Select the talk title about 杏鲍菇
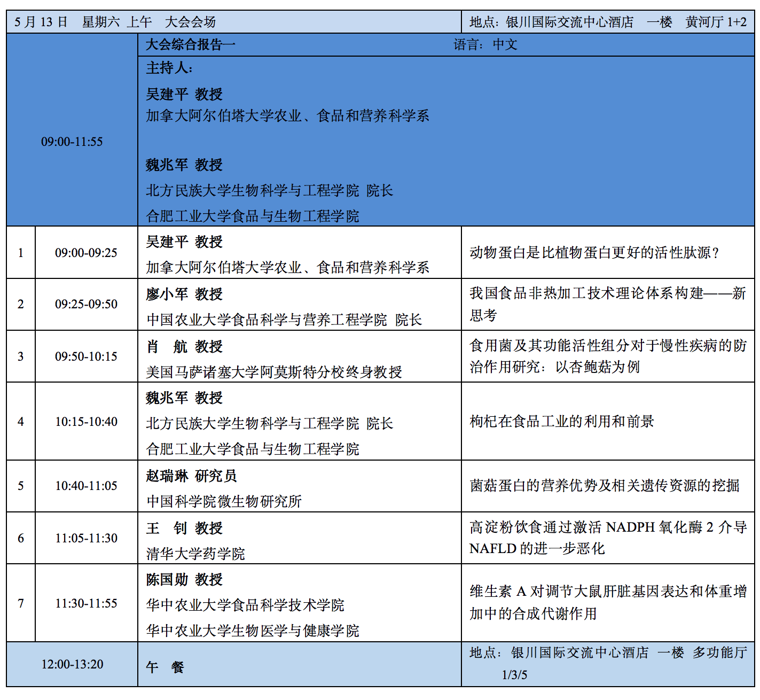Viewport: 760px width, 700px height. click(607, 356)
